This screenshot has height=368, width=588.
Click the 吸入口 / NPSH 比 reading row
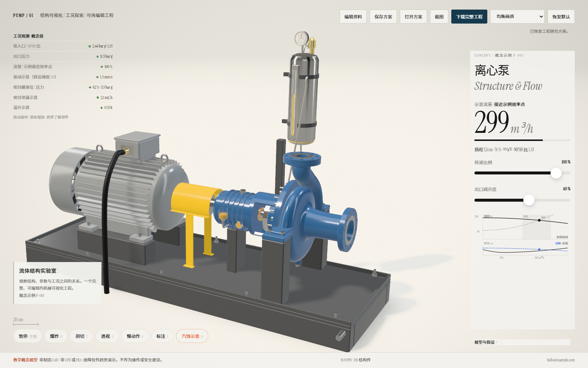(63, 46)
